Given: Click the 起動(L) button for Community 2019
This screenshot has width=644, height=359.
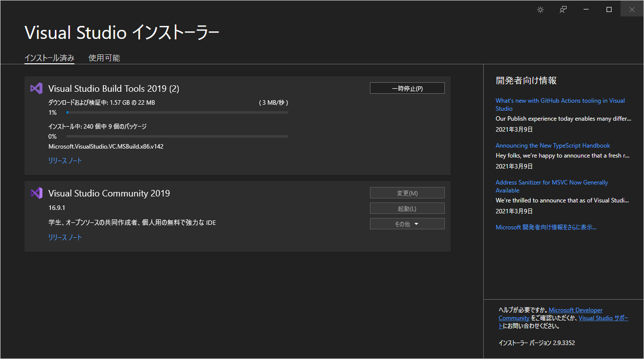Looking at the screenshot, I should (x=407, y=208).
